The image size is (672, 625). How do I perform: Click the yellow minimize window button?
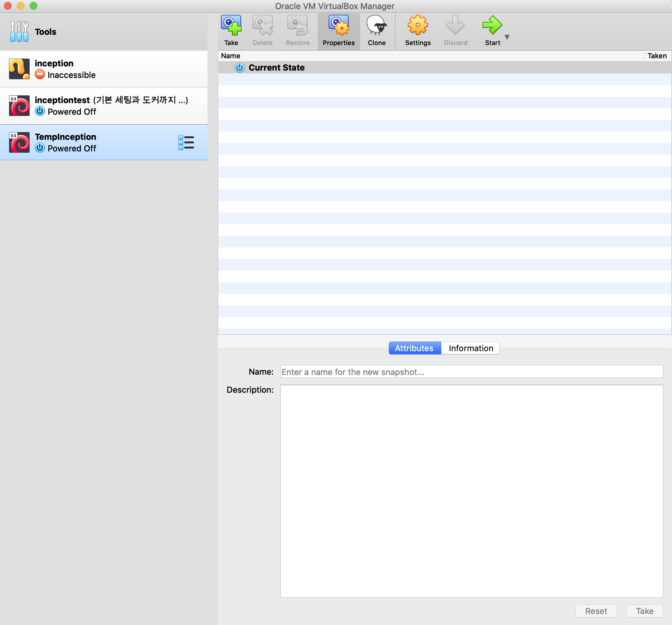coord(21,6)
